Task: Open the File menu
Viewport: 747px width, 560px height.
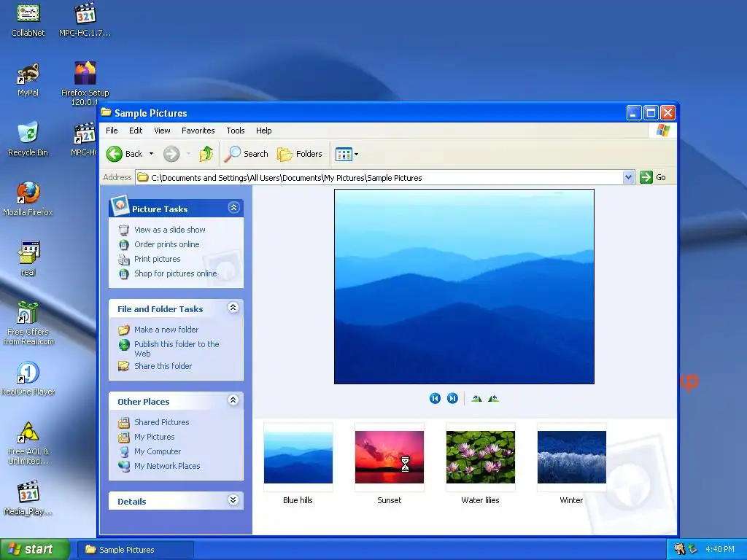Action: [x=112, y=131]
